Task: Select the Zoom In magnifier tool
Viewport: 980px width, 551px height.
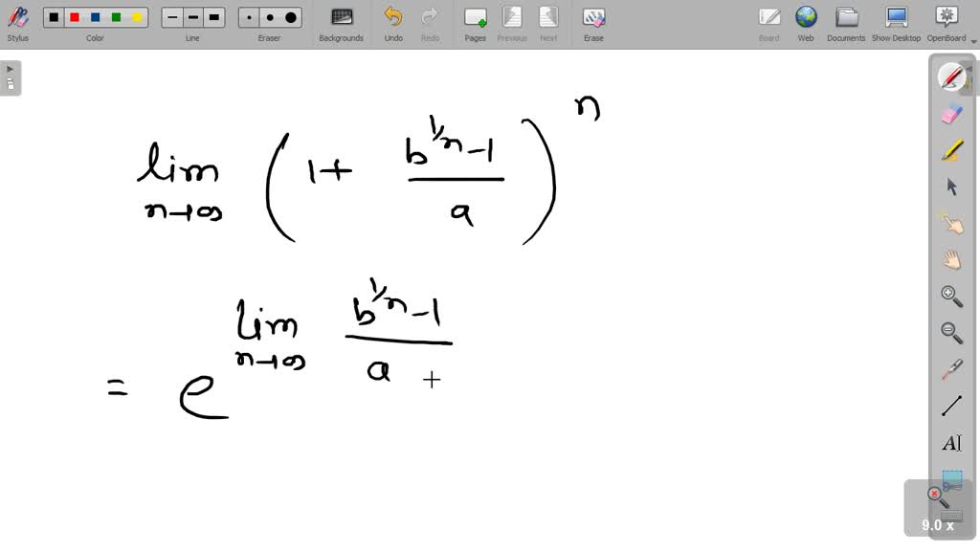Action: tap(952, 296)
